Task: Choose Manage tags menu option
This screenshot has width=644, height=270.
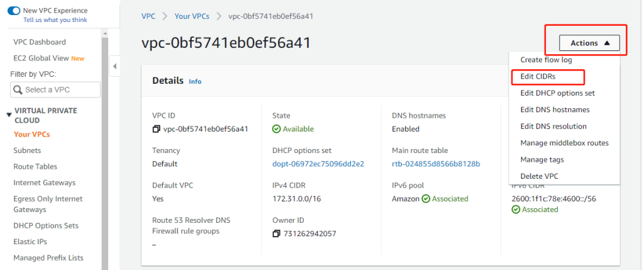Action: pos(542,160)
